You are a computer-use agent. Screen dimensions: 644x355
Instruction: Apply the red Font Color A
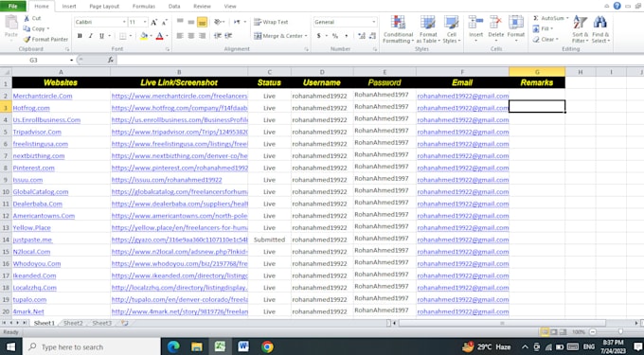[x=160, y=36]
